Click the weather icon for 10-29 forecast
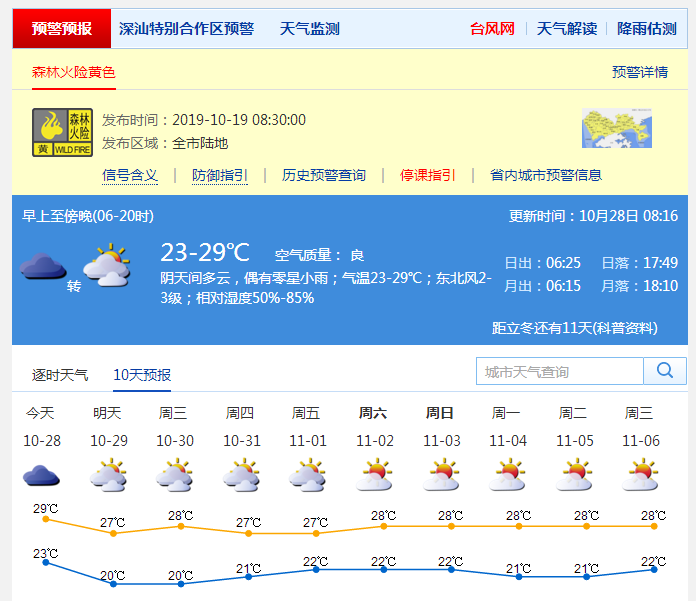This screenshot has width=696, height=601. (107, 475)
